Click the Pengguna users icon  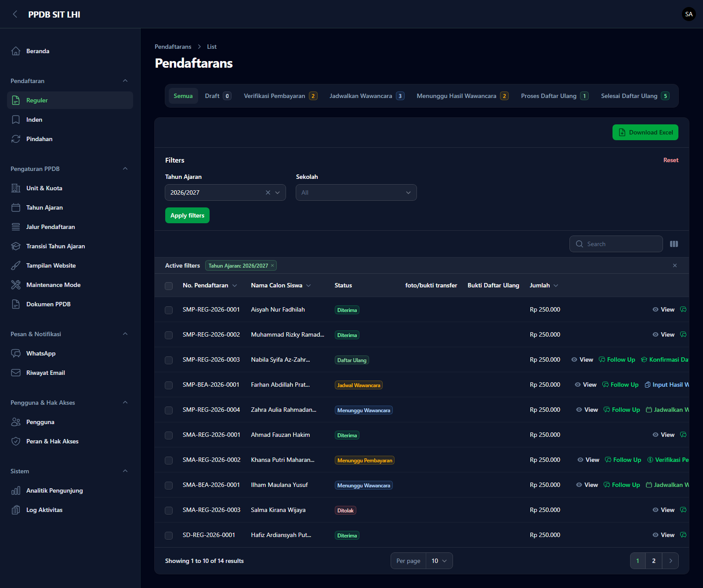pos(16,422)
